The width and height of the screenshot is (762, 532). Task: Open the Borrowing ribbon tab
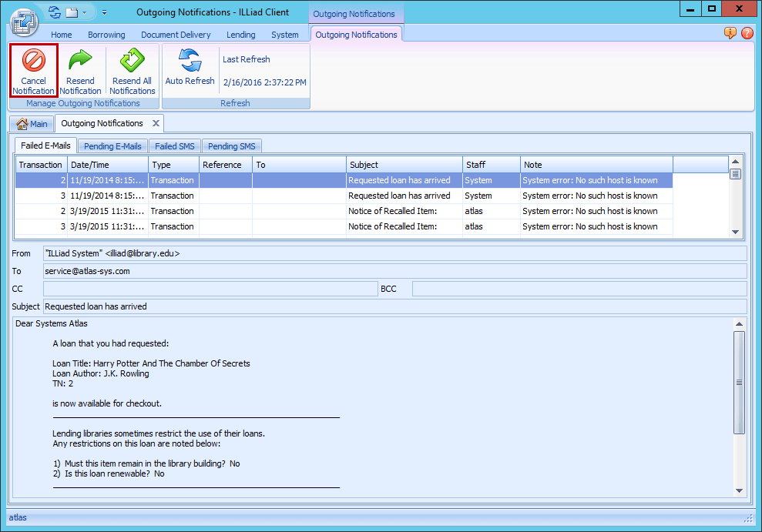[106, 35]
